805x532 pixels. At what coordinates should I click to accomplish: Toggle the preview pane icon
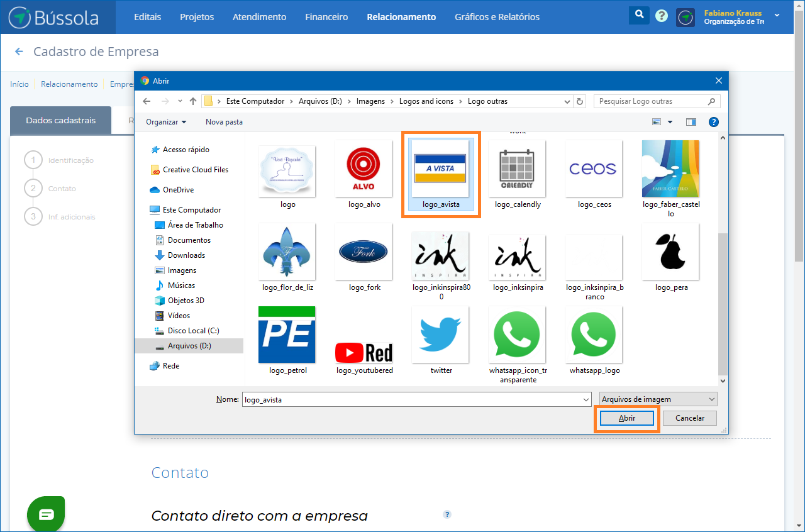click(x=691, y=122)
